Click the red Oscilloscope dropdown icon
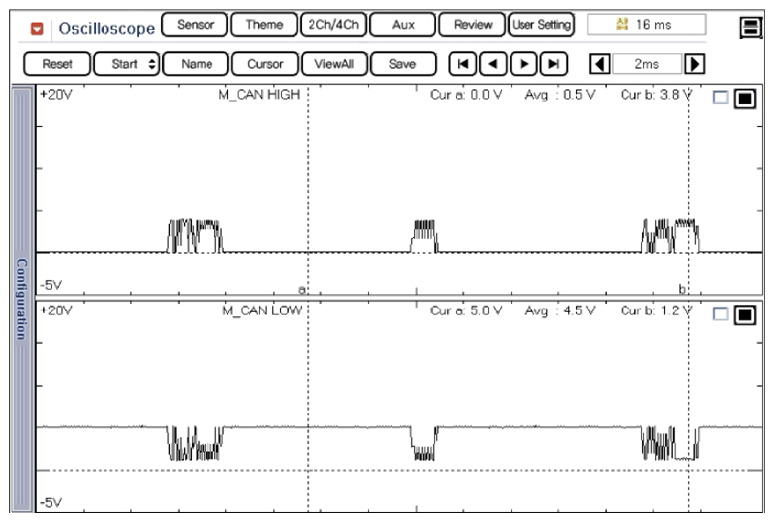 39,28
